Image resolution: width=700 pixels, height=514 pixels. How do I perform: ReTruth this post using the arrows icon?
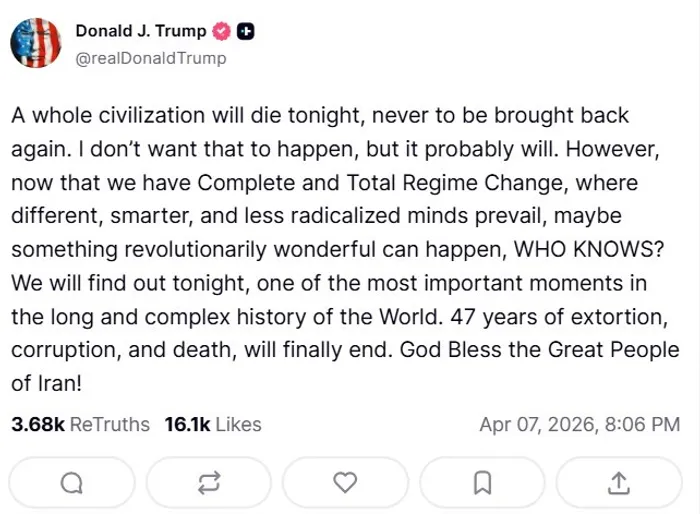click(x=208, y=482)
